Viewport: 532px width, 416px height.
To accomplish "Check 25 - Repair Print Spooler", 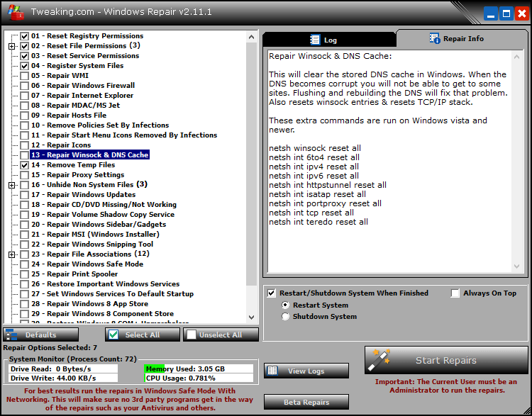I will pos(24,274).
